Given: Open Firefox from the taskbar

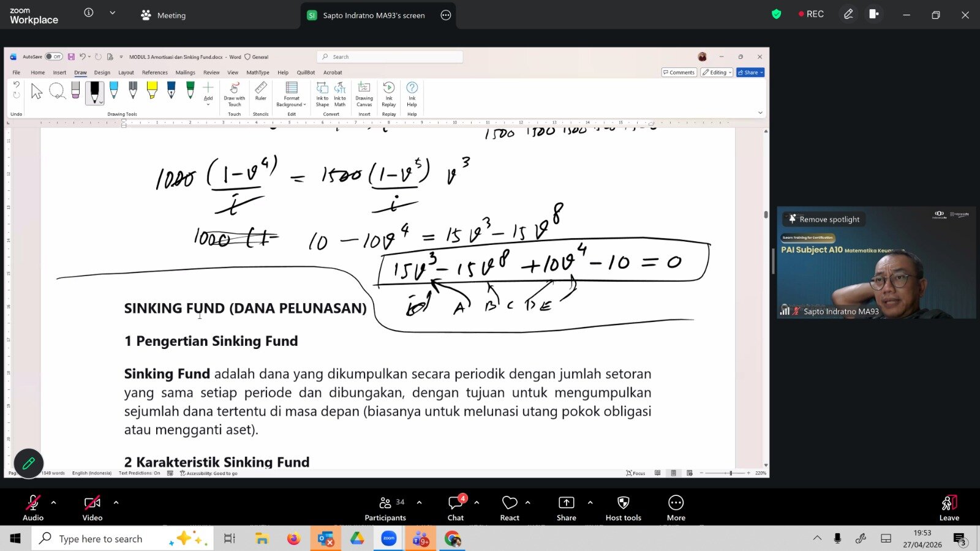Looking at the screenshot, I should point(294,539).
